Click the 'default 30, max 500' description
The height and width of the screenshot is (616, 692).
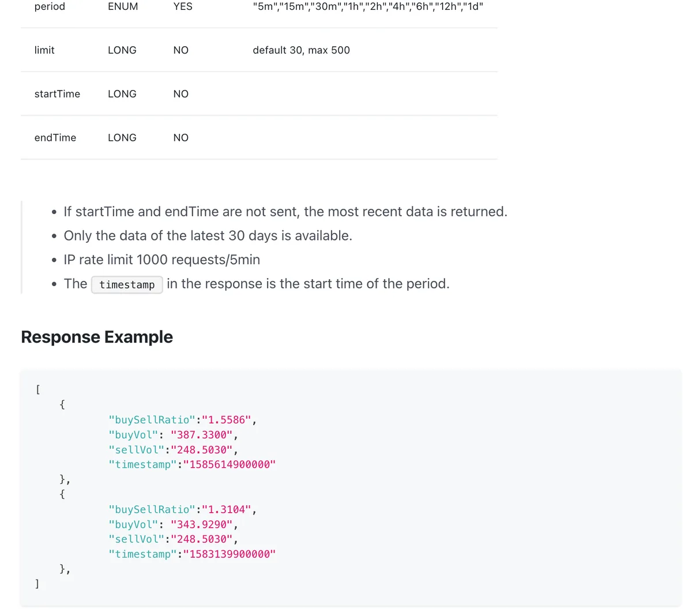coord(301,50)
